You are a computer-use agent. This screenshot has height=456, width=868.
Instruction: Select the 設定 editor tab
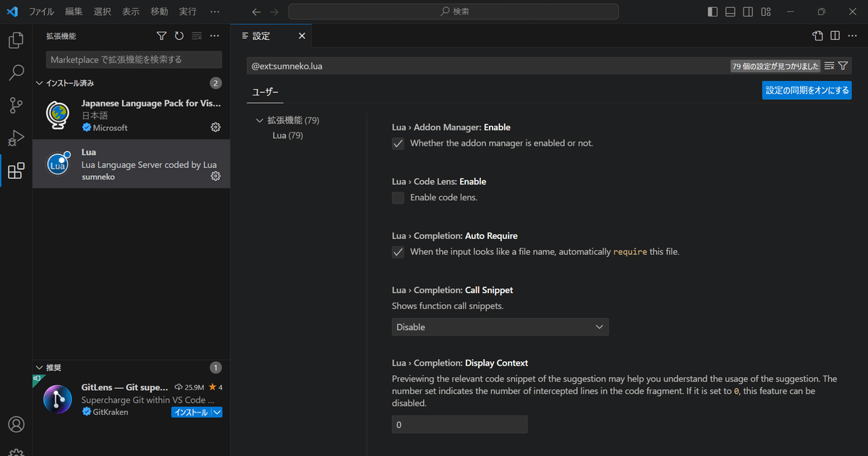coord(273,35)
